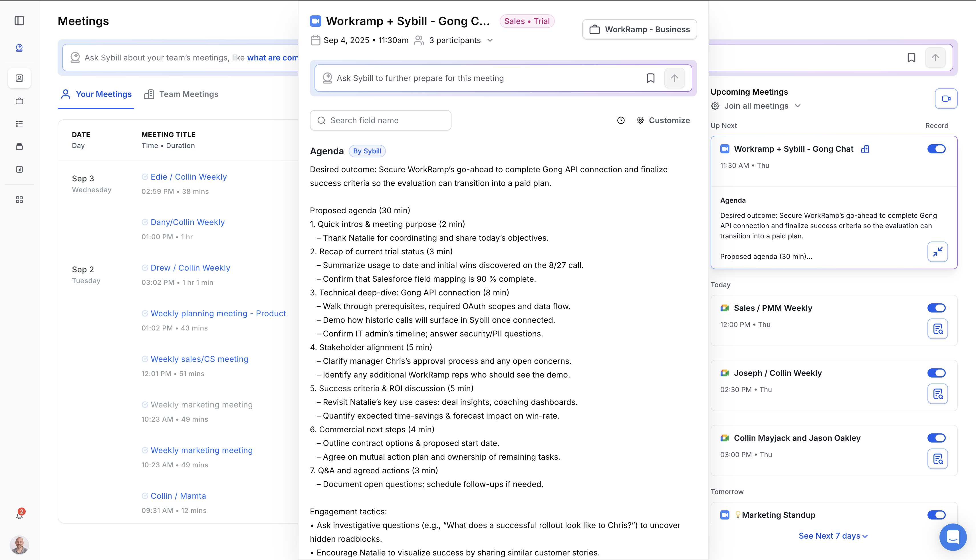Open notifications bell with red badge

(x=19, y=515)
